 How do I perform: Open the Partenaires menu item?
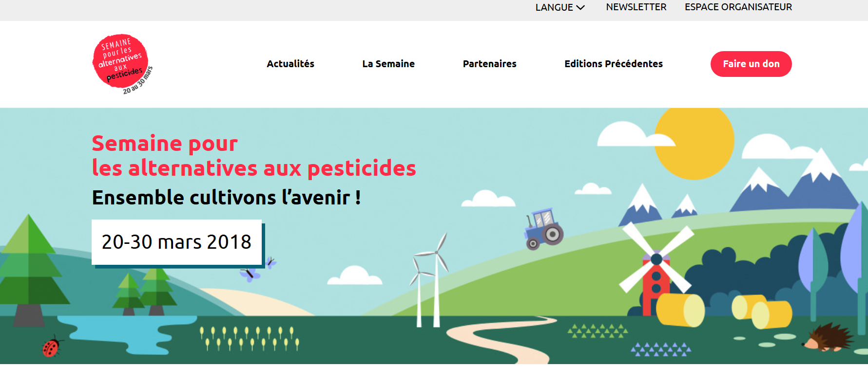coord(489,64)
